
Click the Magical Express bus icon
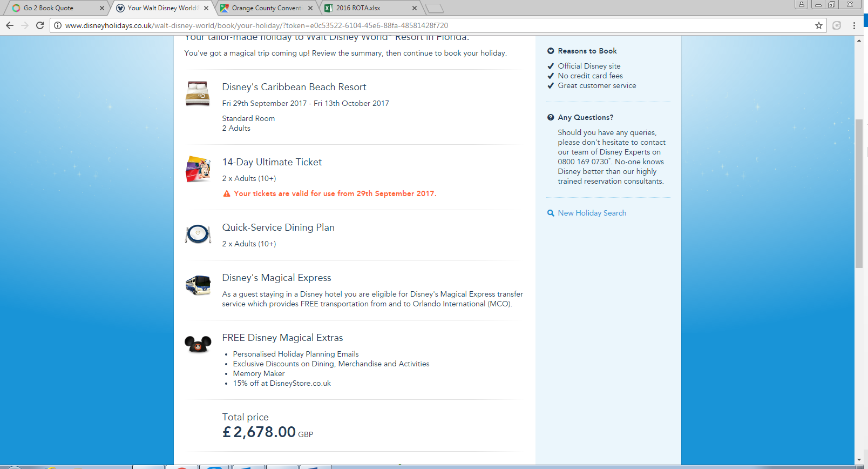[198, 285]
